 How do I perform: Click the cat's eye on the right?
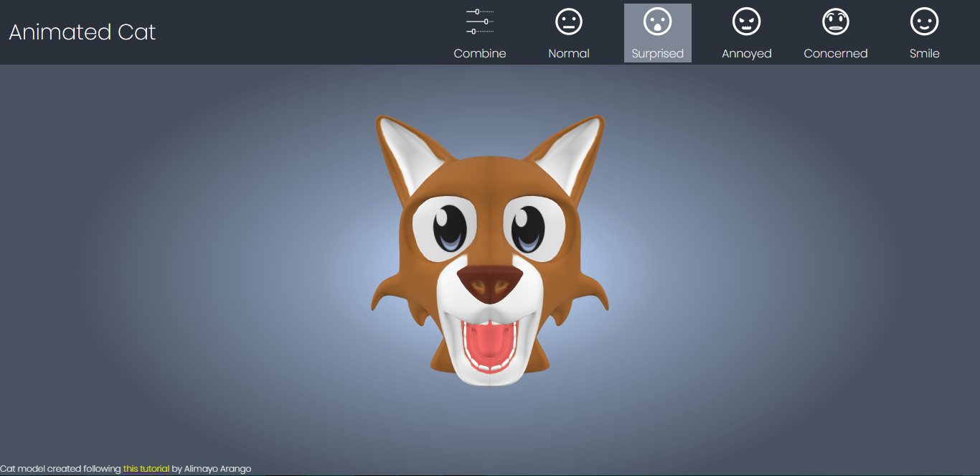531,227
